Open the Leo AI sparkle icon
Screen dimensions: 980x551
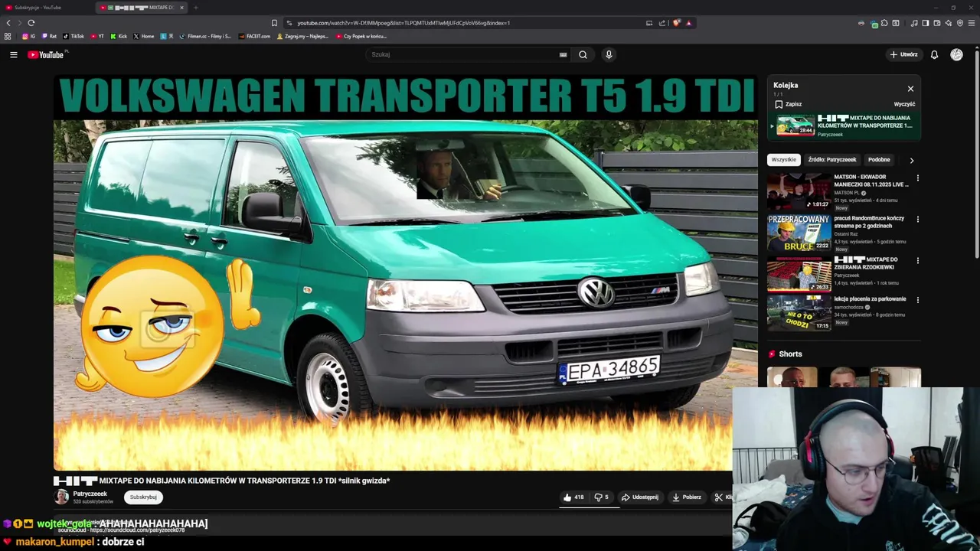click(x=949, y=23)
